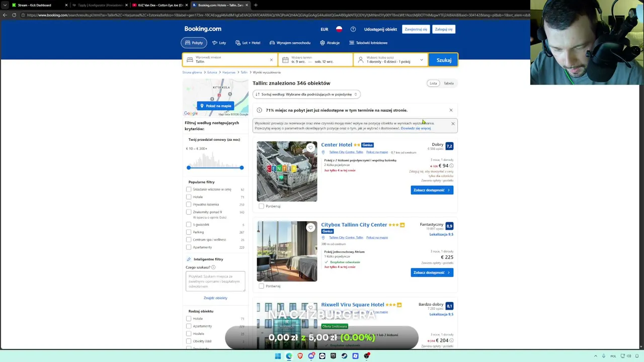This screenshot has width=644, height=362.
Task: Open the Lot + Hotel tab
Action: click(248, 43)
